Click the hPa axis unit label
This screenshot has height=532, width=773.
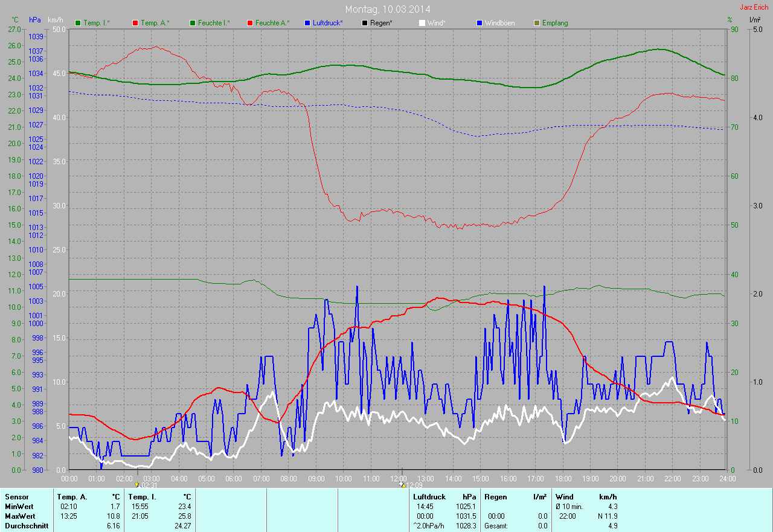[x=35, y=20]
